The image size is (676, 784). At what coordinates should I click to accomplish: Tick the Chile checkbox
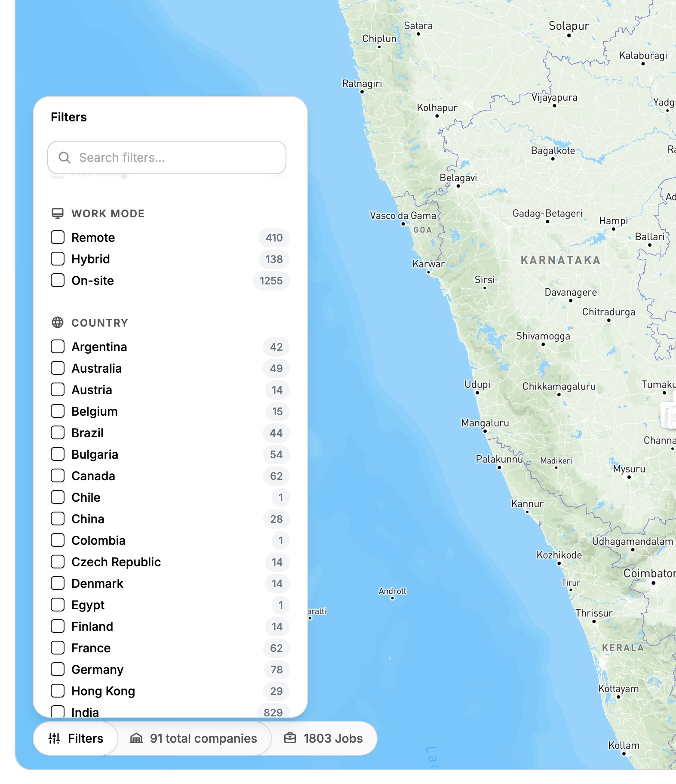point(58,497)
